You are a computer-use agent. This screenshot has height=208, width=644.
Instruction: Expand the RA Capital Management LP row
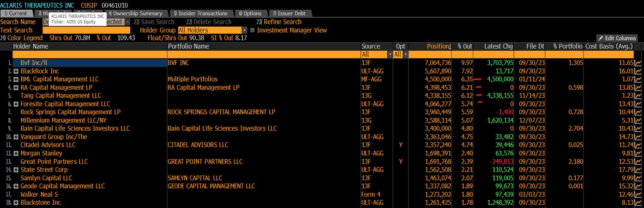[x=16, y=87]
